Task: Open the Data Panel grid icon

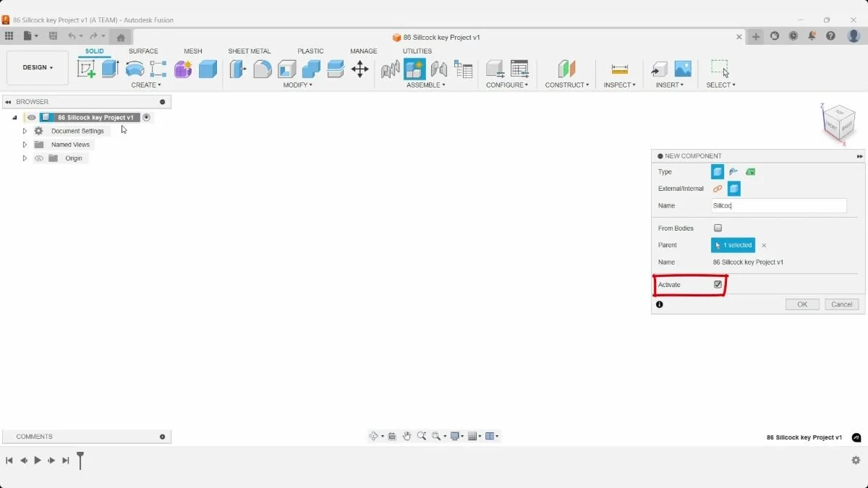Action: pos(9,35)
